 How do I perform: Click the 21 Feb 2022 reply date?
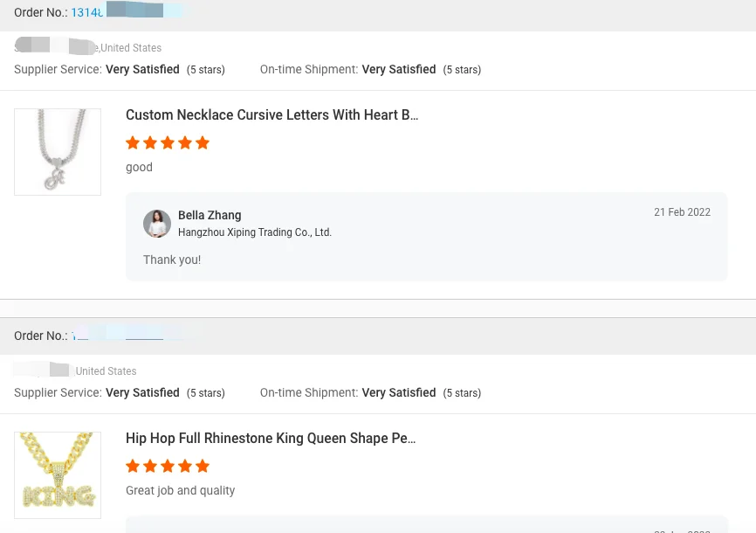click(x=682, y=212)
